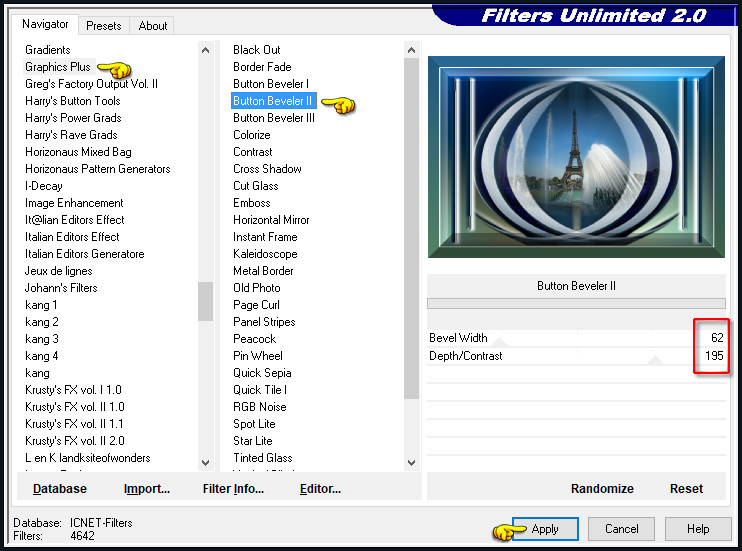Select the RGB Noise filter
Viewport: 742px width, 551px height.
pyautogui.click(x=260, y=407)
